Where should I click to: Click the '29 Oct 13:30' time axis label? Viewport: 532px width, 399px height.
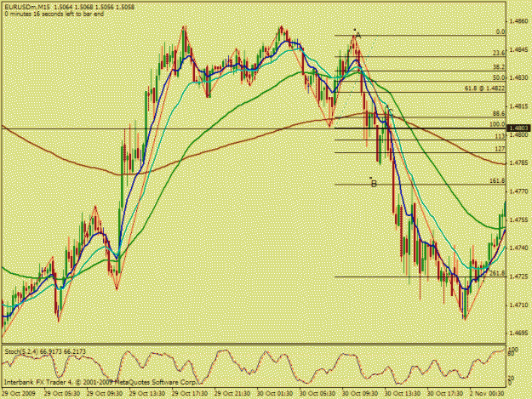coord(147,394)
